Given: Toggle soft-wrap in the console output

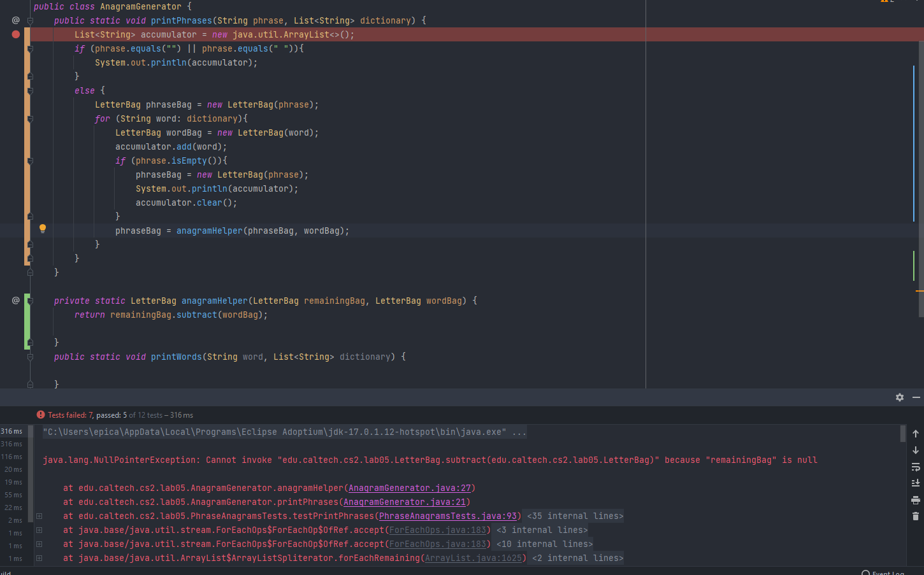Looking at the screenshot, I should [915, 467].
